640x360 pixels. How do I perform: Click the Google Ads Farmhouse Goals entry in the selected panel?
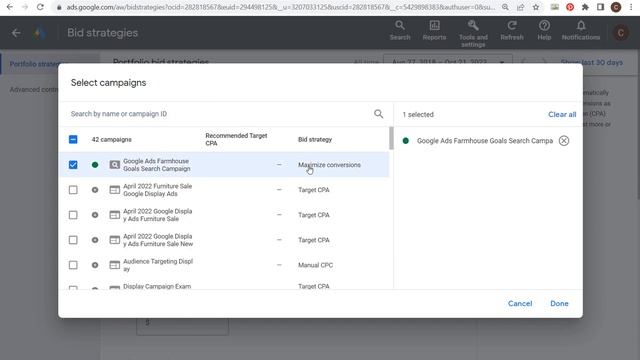(x=484, y=141)
